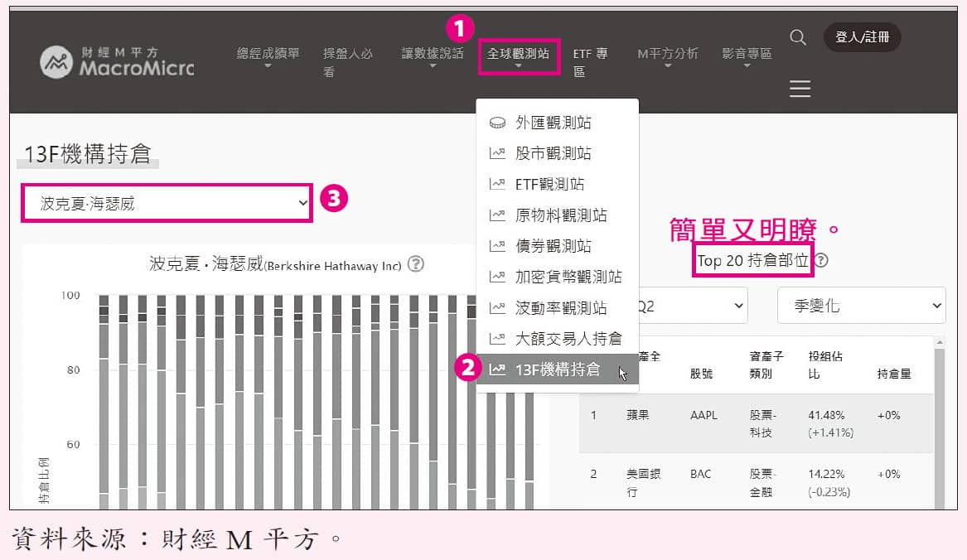
Task: Open the Q2 quarter dropdown
Action: click(x=694, y=306)
